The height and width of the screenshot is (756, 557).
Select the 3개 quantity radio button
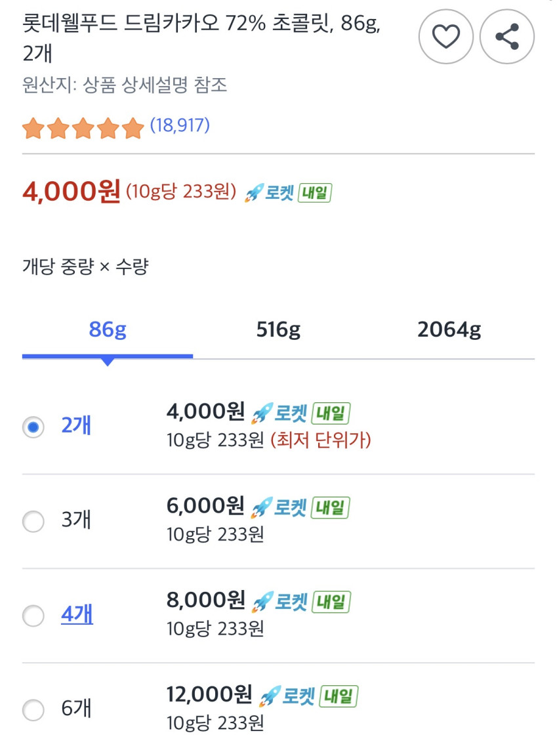(x=33, y=522)
